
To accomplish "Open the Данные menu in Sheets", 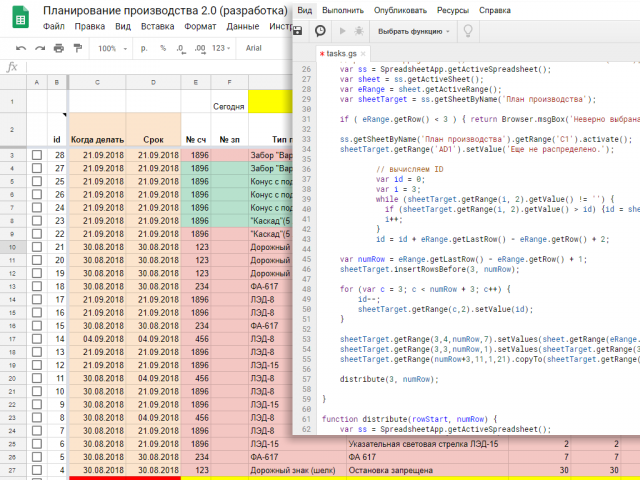I will click(x=243, y=27).
